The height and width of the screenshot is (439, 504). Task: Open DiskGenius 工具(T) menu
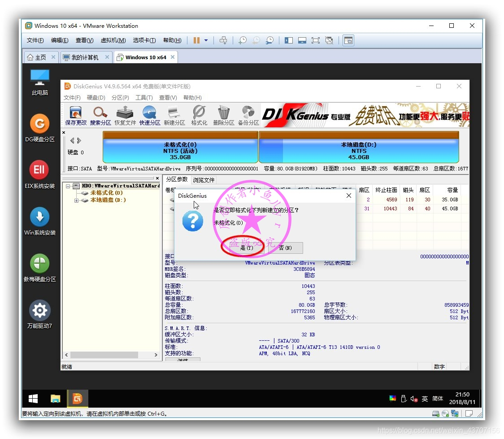144,97
